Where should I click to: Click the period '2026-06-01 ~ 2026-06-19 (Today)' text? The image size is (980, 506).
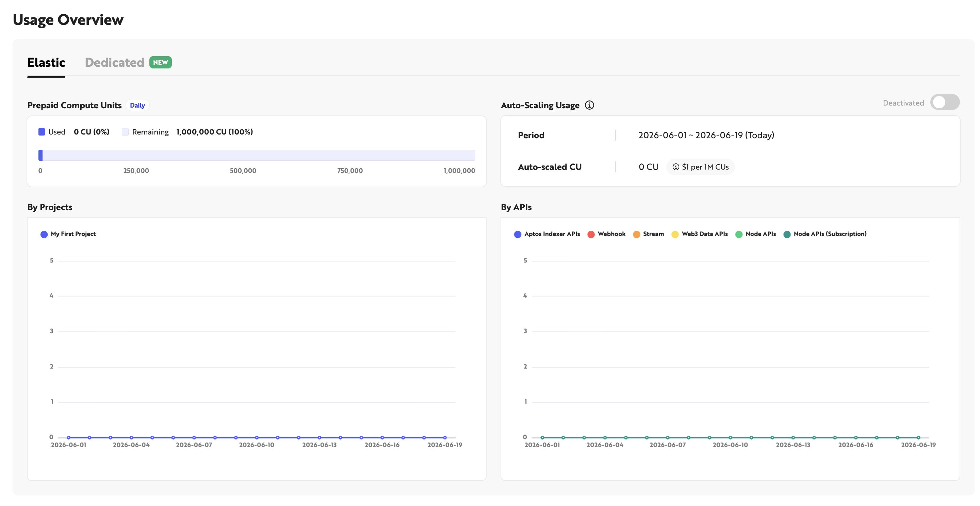[706, 135]
